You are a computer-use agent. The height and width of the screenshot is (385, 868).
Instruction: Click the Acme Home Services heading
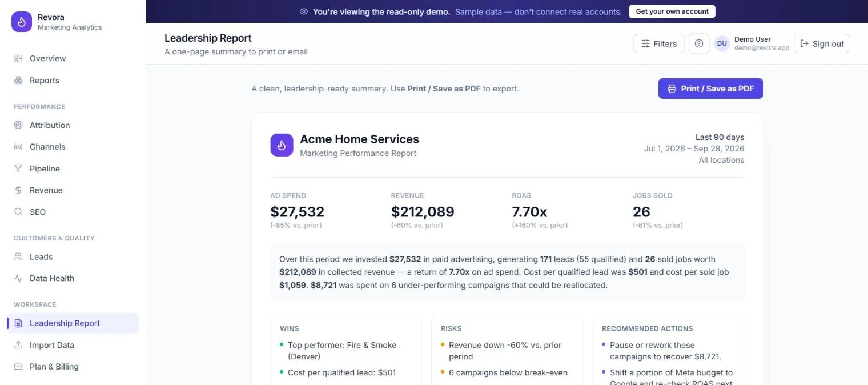coord(360,139)
